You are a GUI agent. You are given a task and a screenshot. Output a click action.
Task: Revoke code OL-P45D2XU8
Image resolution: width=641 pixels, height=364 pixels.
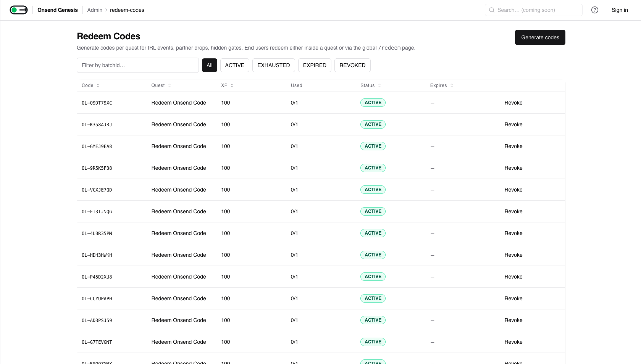point(513,277)
